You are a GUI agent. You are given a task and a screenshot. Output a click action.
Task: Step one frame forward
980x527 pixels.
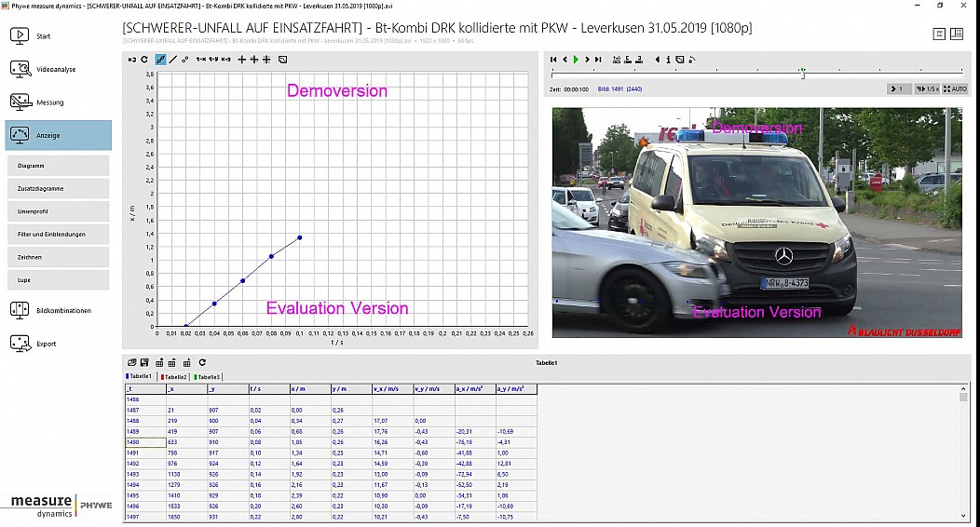click(587, 60)
